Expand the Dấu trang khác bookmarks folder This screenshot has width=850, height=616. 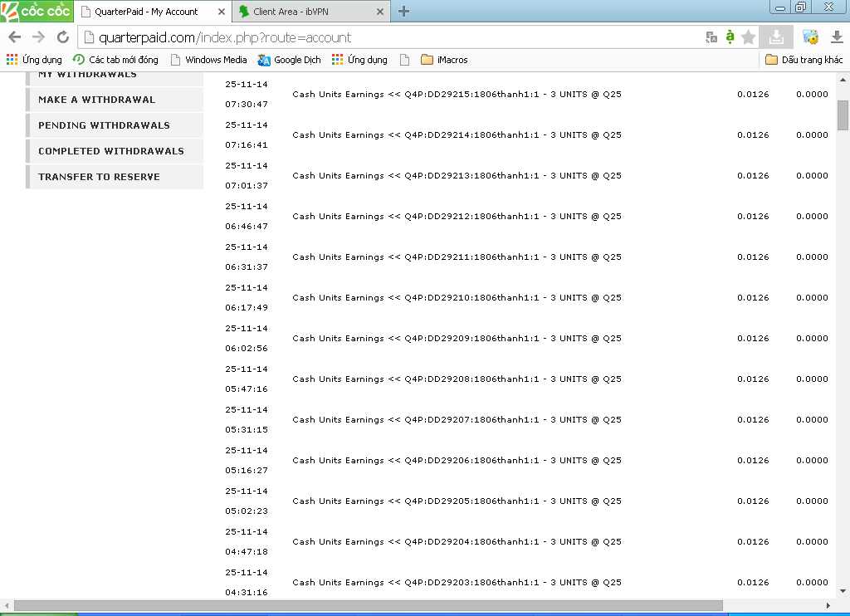click(x=804, y=60)
